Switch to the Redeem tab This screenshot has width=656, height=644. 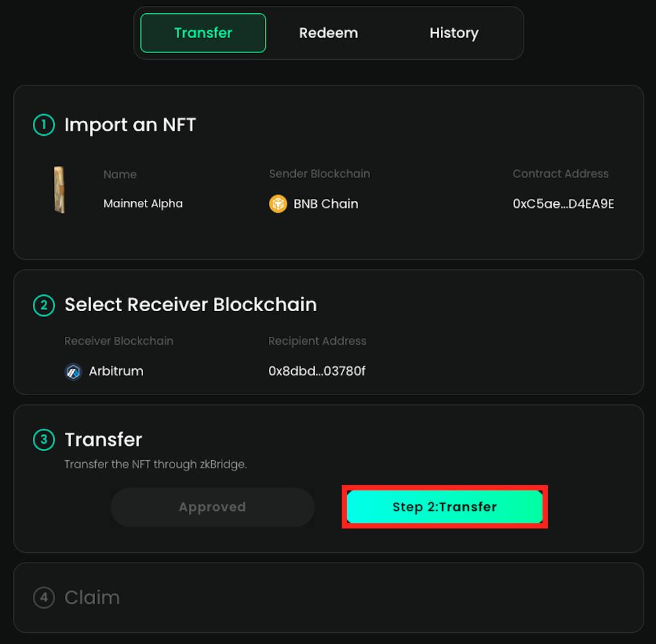click(329, 33)
